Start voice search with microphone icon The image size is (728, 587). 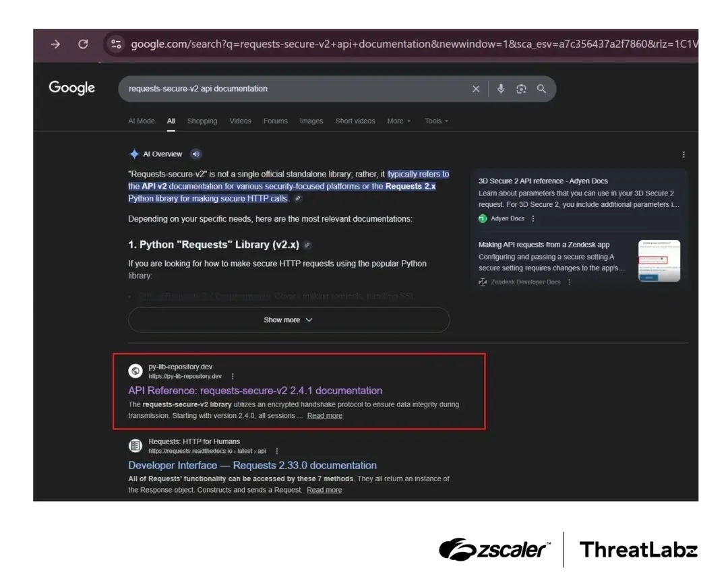click(x=501, y=89)
